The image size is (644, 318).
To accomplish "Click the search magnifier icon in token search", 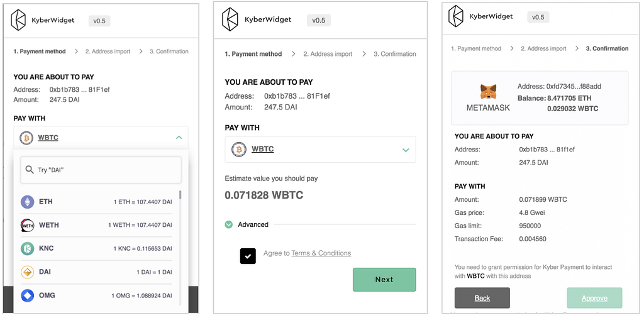I will (x=30, y=170).
